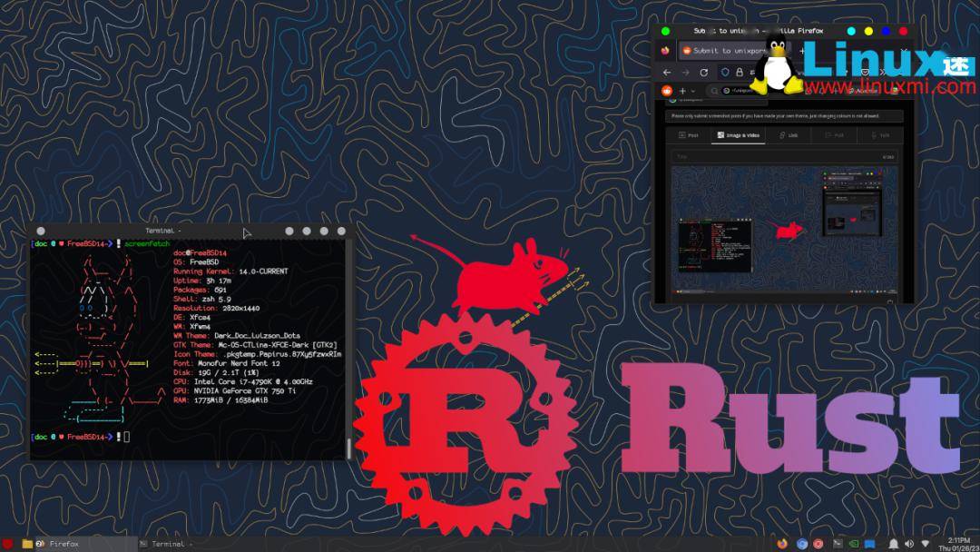
Task: Expand the tray dropdown arrow beside the volume
Action: click(x=925, y=544)
